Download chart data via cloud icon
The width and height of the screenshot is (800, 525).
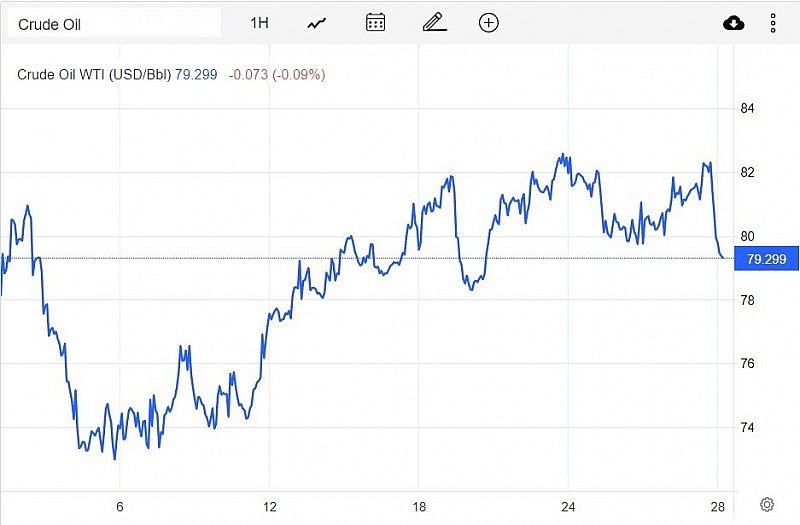click(733, 23)
